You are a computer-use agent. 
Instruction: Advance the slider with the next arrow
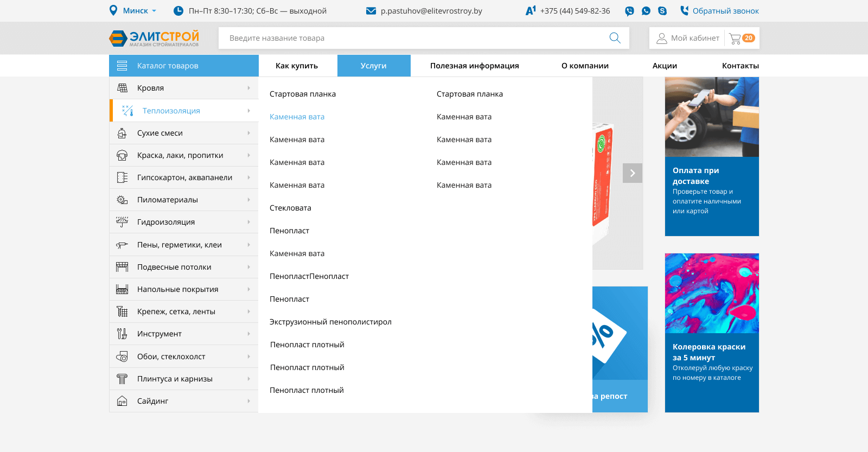(632, 173)
